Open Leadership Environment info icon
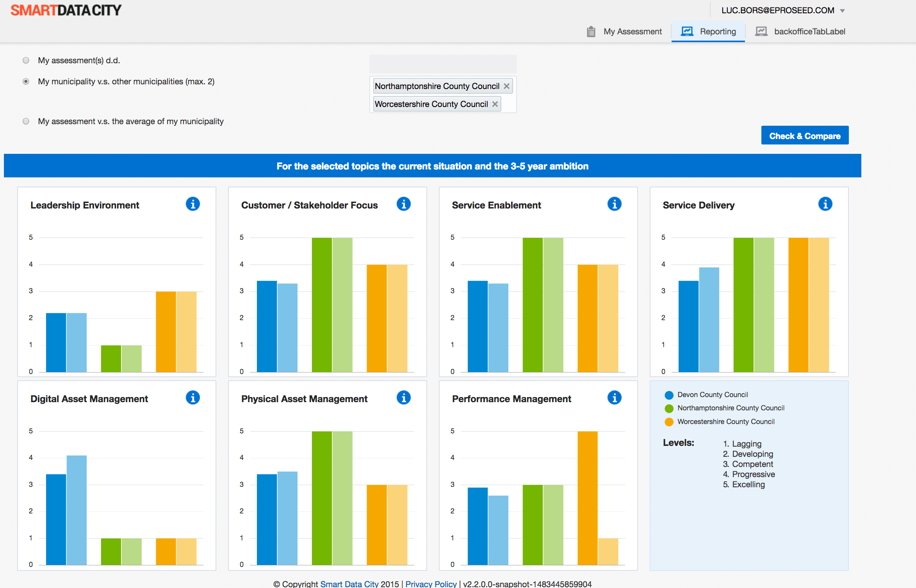 coord(192,204)
